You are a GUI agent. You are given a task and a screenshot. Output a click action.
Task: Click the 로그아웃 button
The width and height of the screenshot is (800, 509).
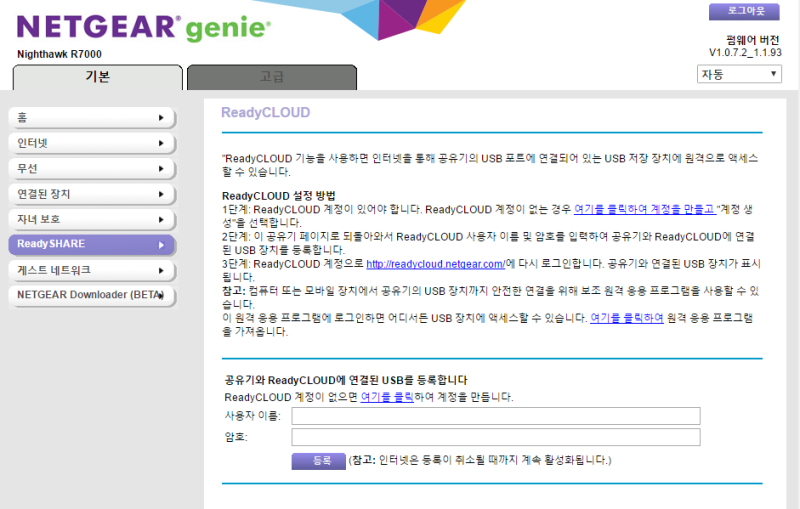[x=744, y=11]
